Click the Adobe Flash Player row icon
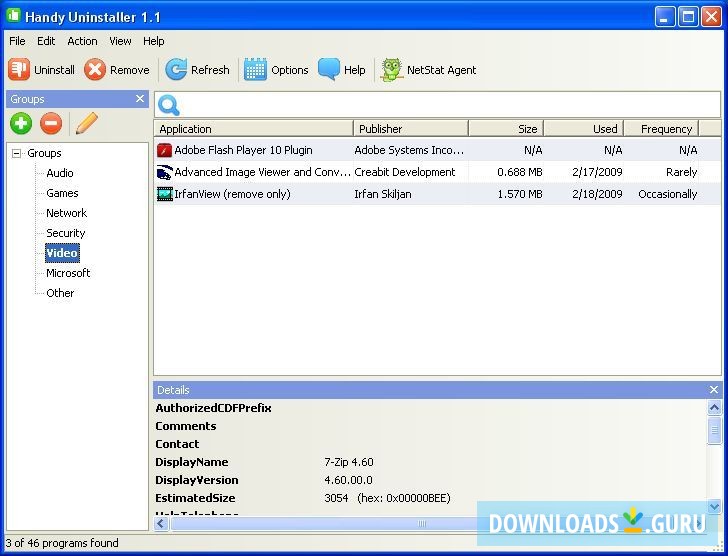Screen dimensions: 728x556 164,150
